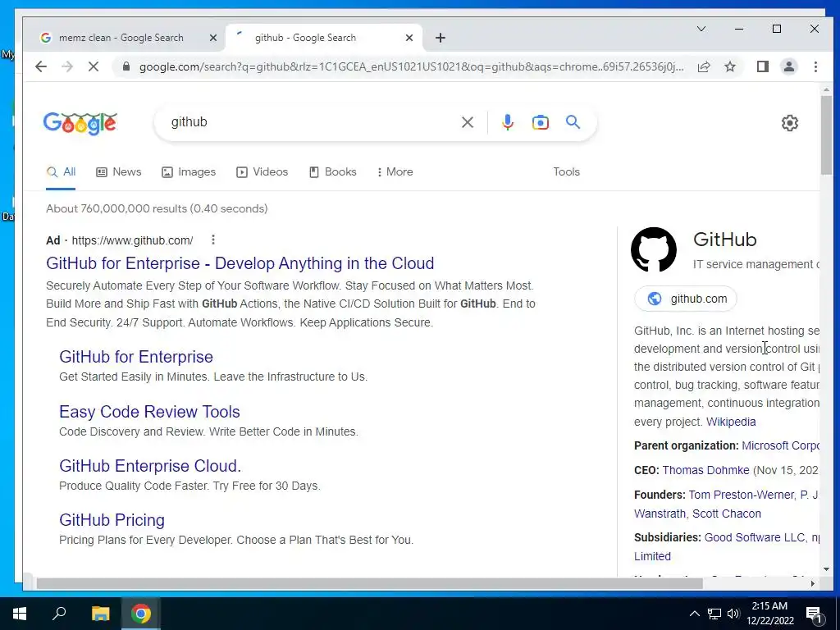Clear the github search query
840x630 pixels.
point(468,122)
